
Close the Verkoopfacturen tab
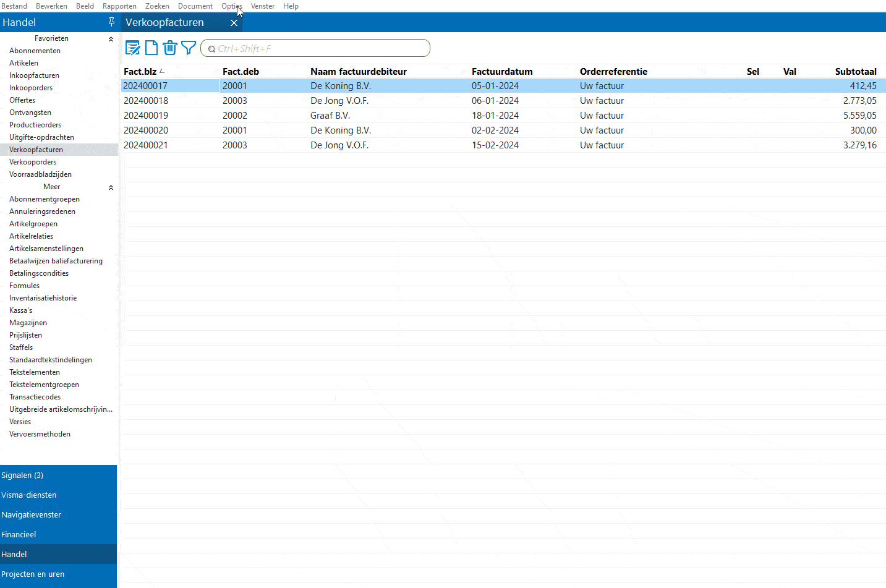234,23
